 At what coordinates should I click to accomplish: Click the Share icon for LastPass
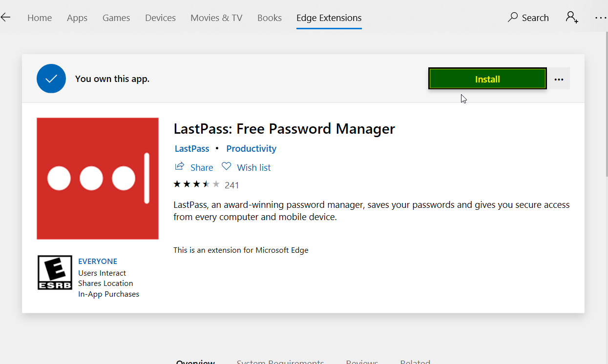(180, 166)
